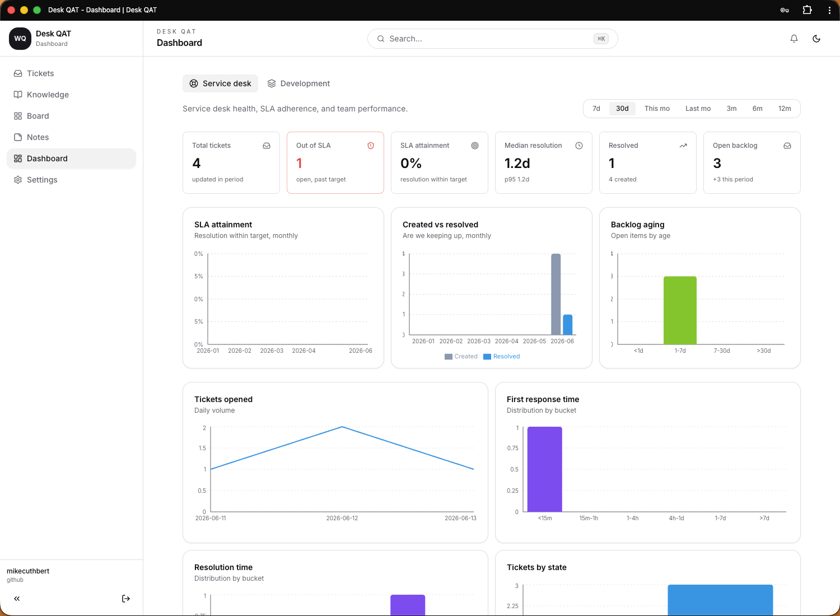The height and width of the screenshot is (616, 840).
Task: Select the Last mo time range
Action: pyautogui.click(x=698, y=109)
